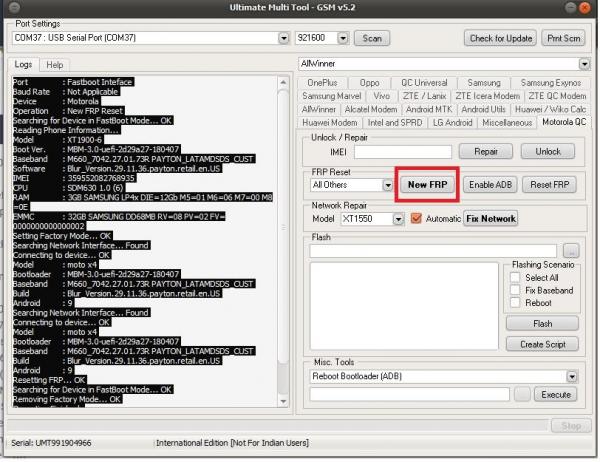Screen dimensions: 600x462
Task: Open the Huawei / Wiko Calc tab
Action: pos(550,109)
